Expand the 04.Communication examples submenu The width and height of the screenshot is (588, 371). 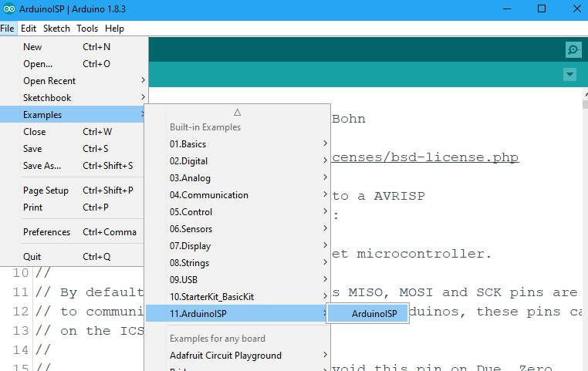point(238,195)
